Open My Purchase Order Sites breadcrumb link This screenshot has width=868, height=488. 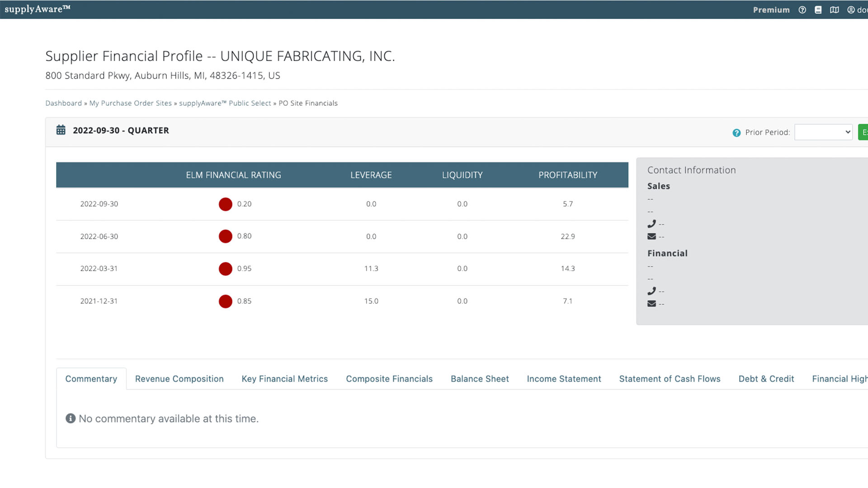tap(130, 103)
